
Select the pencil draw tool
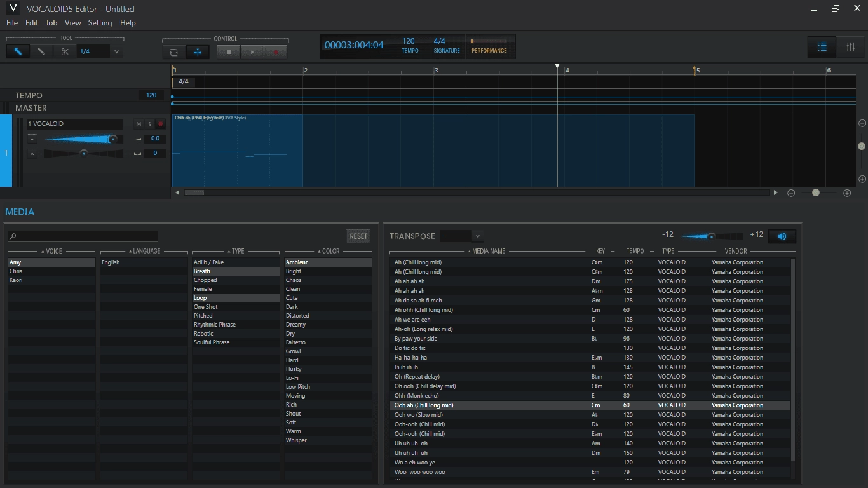(x=41, y=51)
